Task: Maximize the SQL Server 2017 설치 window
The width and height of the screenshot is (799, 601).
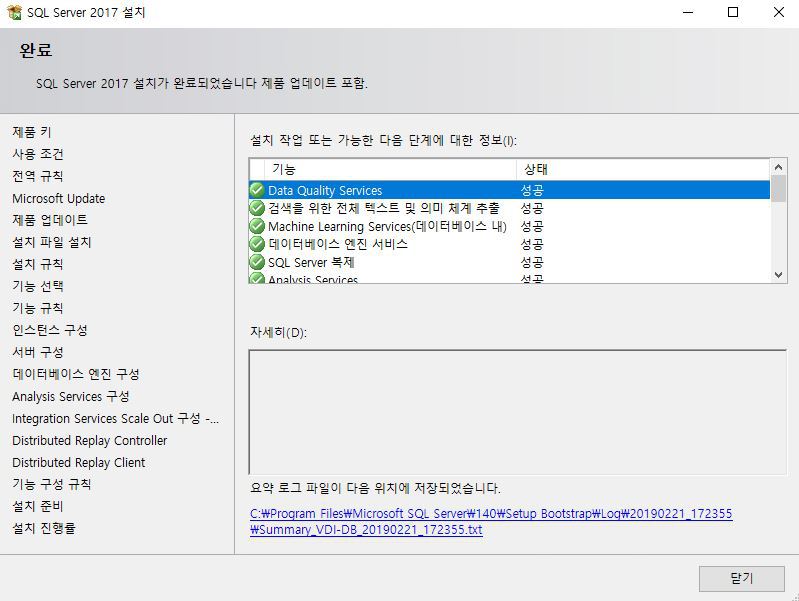Action: pos(733,12)
